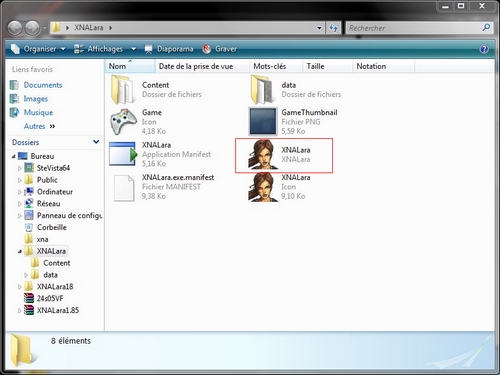This screenshot has height=375, width=500.
Task: Open the Help question mark icon
Action: (484, 49)
